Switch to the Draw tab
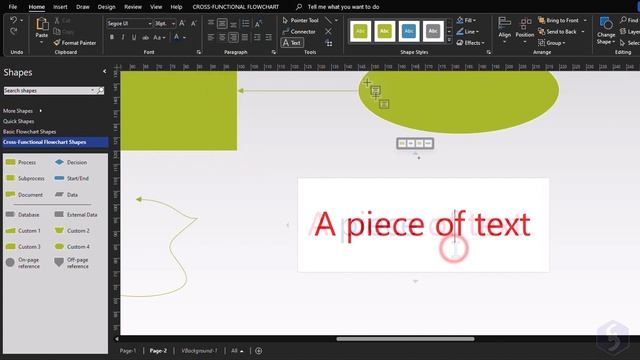This screenshot has width=640, height=360. tap(82, 7)
